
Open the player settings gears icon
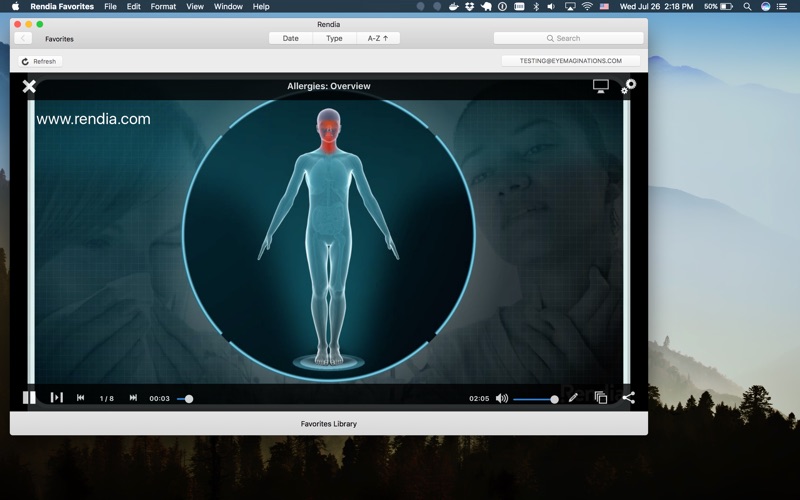(x=629, y=86)
